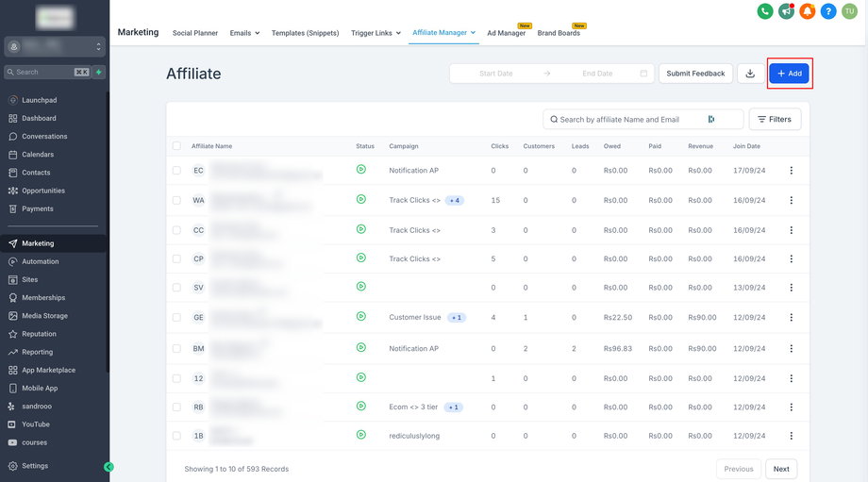This screenshot has height=482, width=868.
Task: Go to the Next page of records
Action: 781,469
